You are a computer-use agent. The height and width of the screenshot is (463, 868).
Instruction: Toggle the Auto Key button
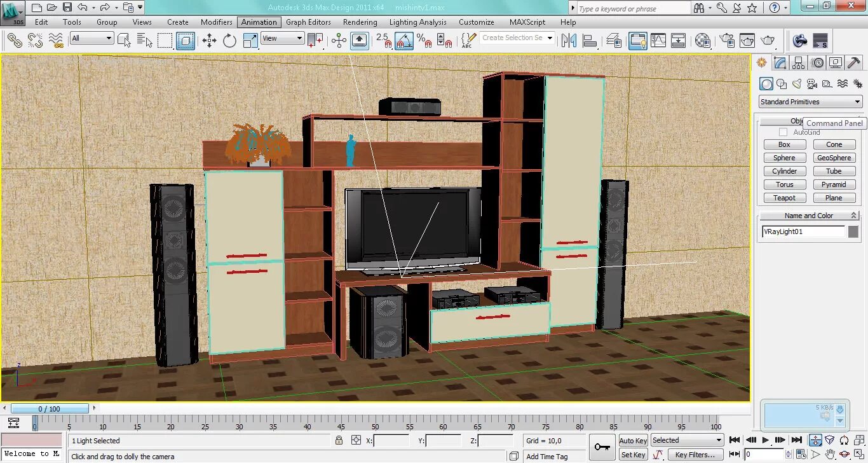(633, 441)
